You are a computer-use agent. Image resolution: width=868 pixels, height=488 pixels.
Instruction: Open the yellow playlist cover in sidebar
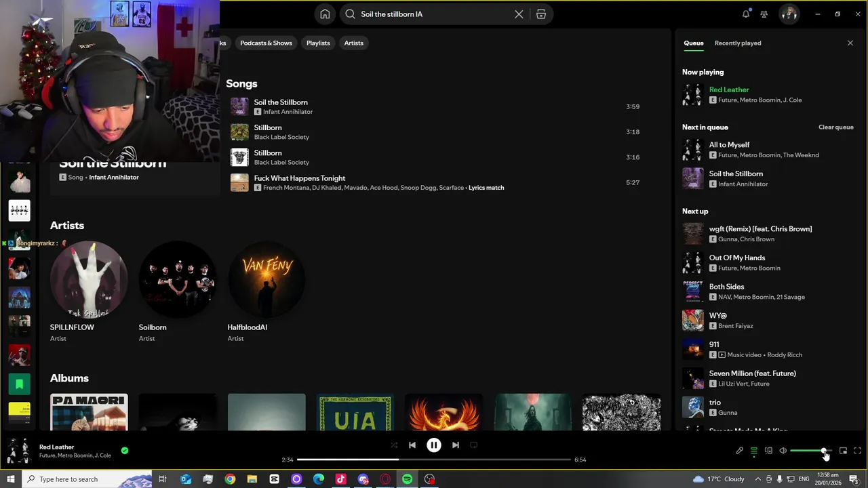(20, 413)
